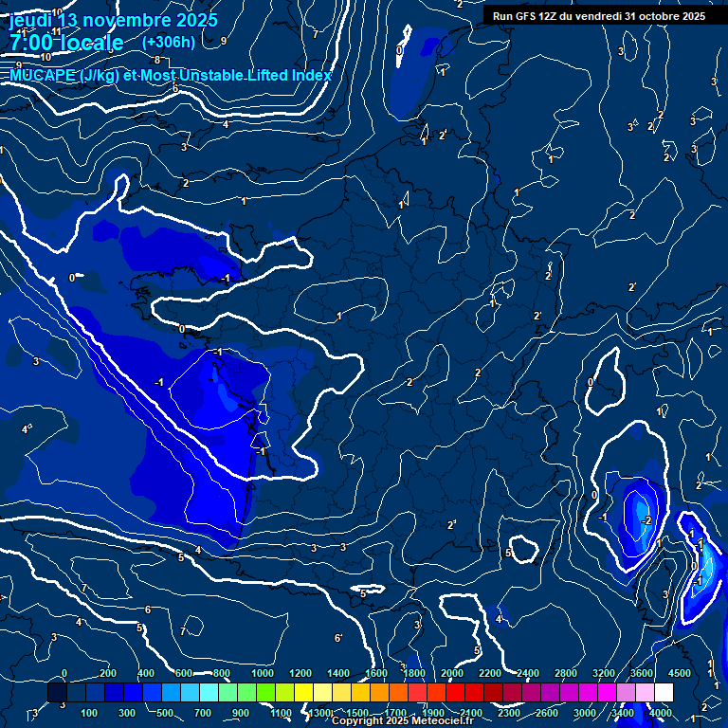Click the '200' legend scale label
728x728 pixels.
108,673
